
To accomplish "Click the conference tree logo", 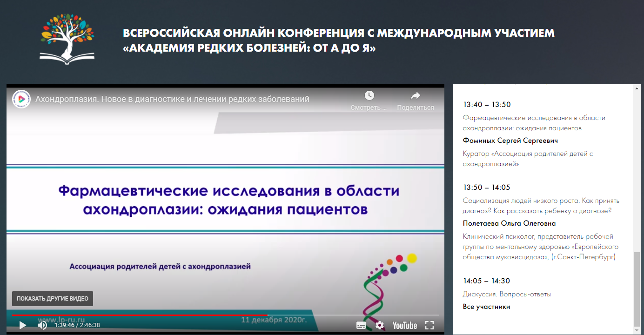I will pos(67,39).
